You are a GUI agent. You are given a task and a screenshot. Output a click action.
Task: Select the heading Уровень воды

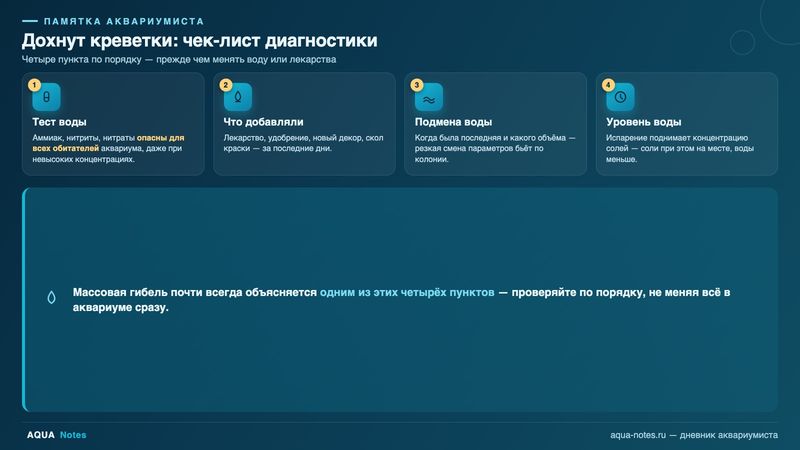[643, 122]
